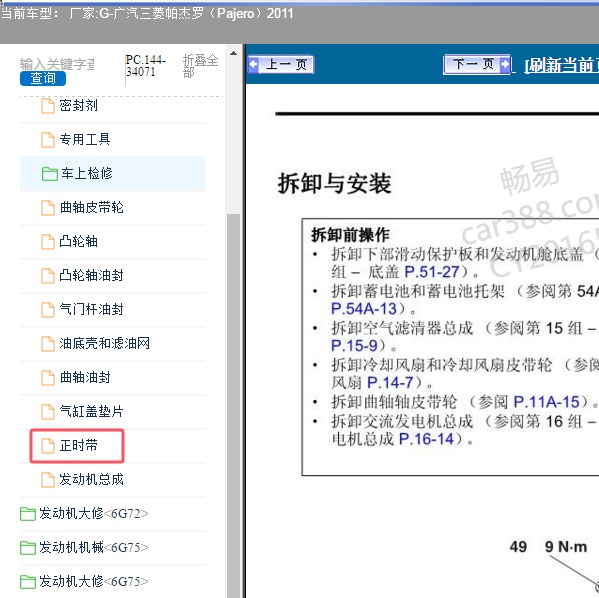Click the 查询 search button

click(43, 78)
